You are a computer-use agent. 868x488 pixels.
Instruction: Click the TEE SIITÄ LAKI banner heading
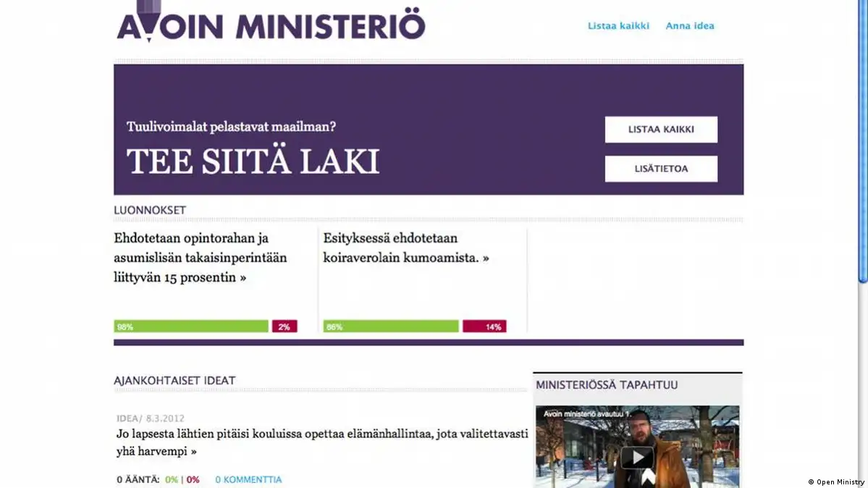coord(253,162)
